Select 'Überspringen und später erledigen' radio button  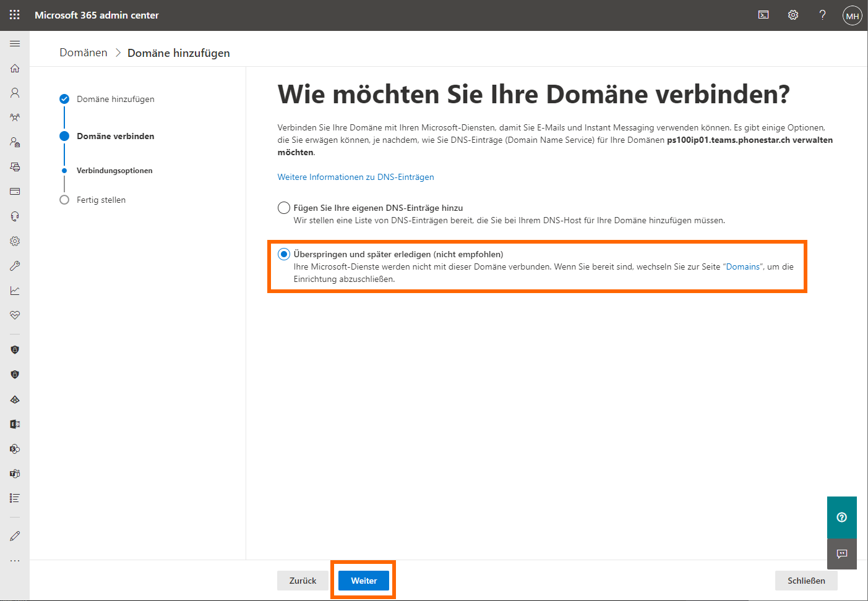coord(284,254)
